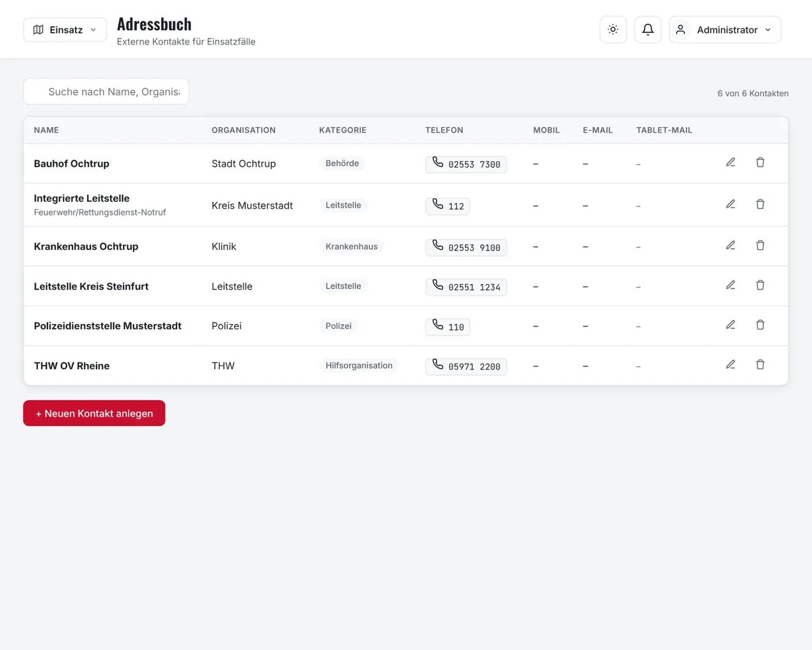The height and width of the screenshot is (650, 812).
Task: Click the Name column header
Action: click(x=46, y=130)
